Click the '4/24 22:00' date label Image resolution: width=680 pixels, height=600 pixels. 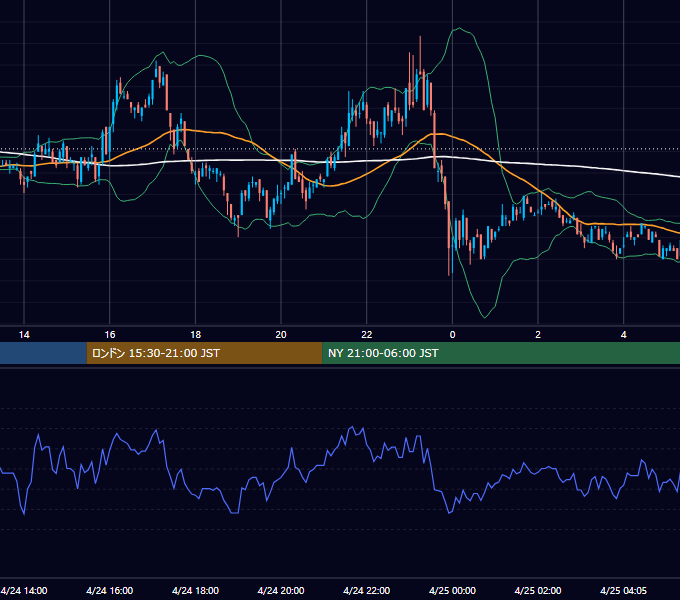point(367,590)
